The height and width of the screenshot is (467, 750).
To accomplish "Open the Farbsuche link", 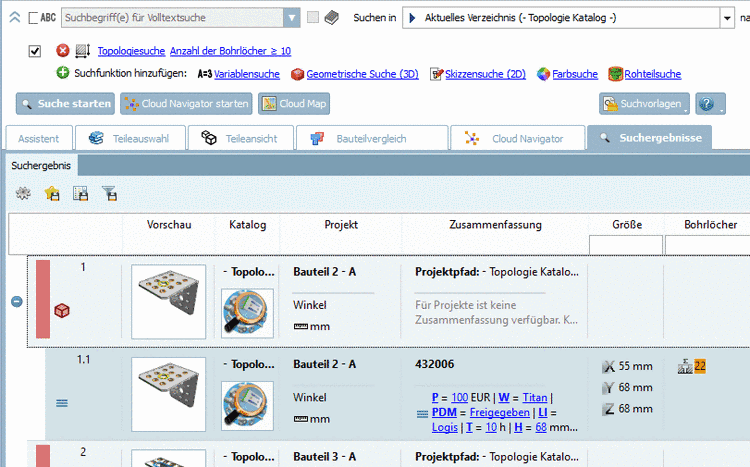I will 575,74.
